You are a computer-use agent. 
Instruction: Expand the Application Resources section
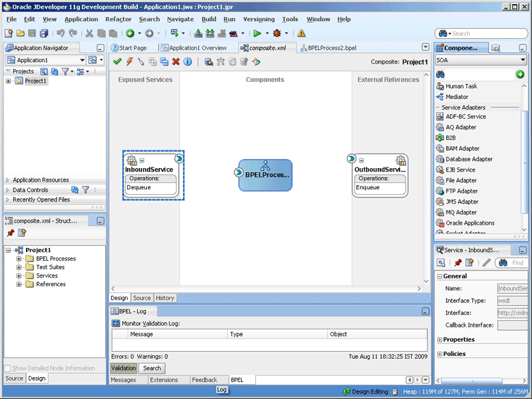coord(8,180)
